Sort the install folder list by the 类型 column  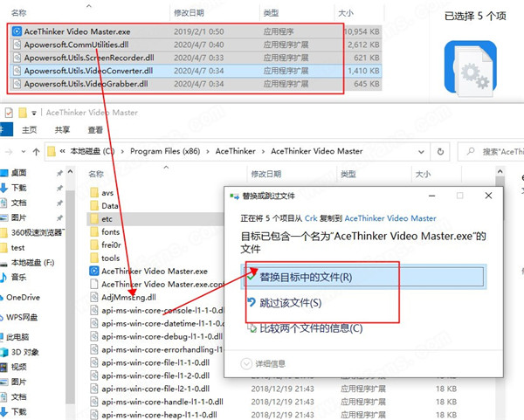point(348,174)
